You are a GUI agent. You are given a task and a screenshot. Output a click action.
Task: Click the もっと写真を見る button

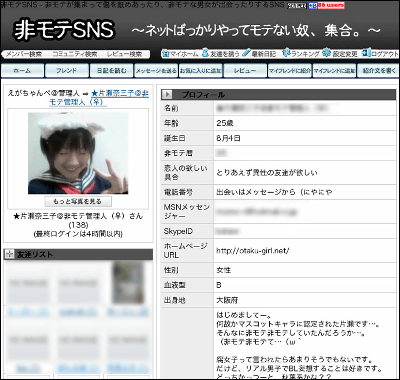click(x=78, y=201)
